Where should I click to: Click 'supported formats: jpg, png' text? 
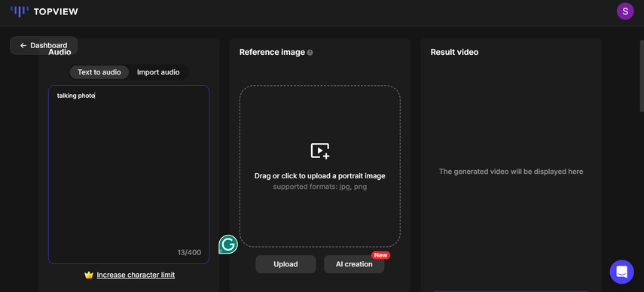click(x=320, y=187)
